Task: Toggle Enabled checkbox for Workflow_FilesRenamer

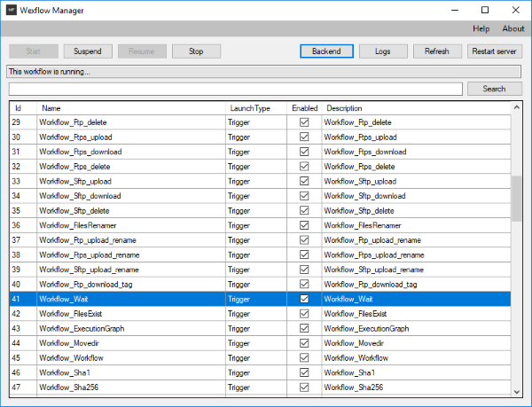Action: click(x=304, y=225)
